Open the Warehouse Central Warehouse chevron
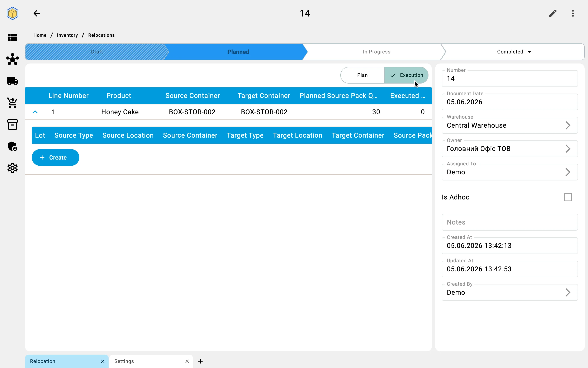This screenshot has height=368, width=588. [x=568, y=125]
